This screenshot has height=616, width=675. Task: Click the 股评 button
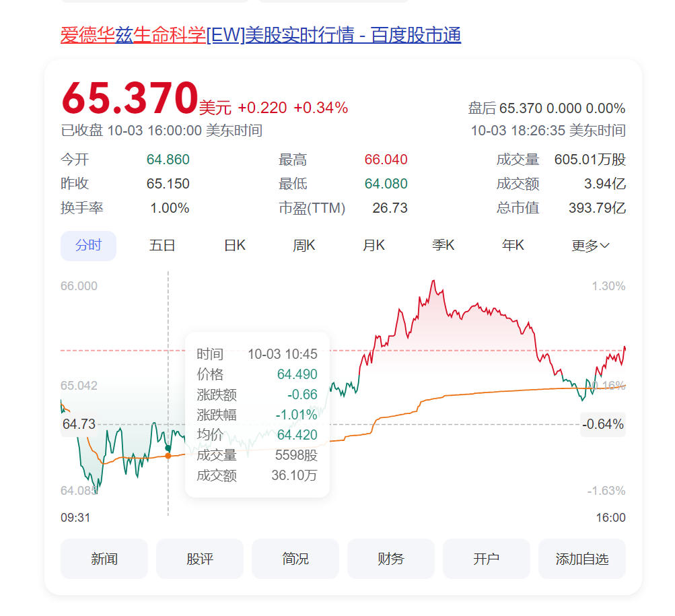point(200,559)
